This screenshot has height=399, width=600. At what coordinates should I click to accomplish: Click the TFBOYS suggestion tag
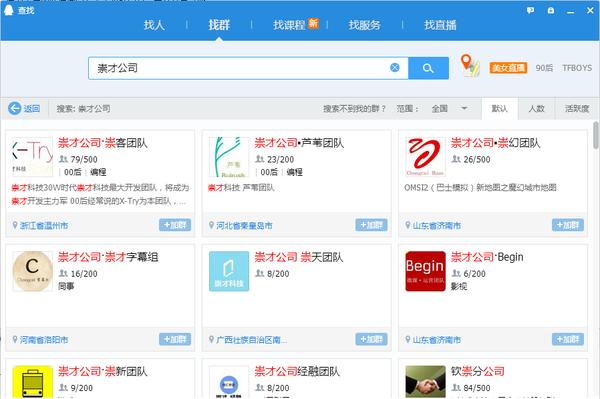point(577,68)
